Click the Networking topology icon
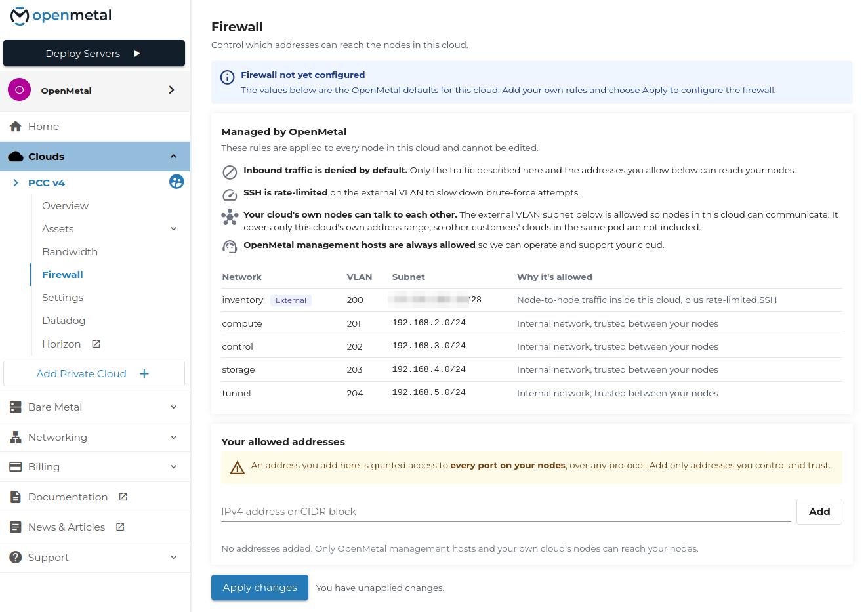The width and height of the screenshot is (868, 612). pos(16,438)
